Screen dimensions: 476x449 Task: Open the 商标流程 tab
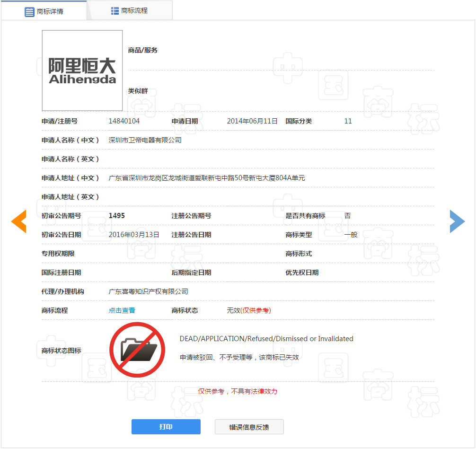coord(130,10)
